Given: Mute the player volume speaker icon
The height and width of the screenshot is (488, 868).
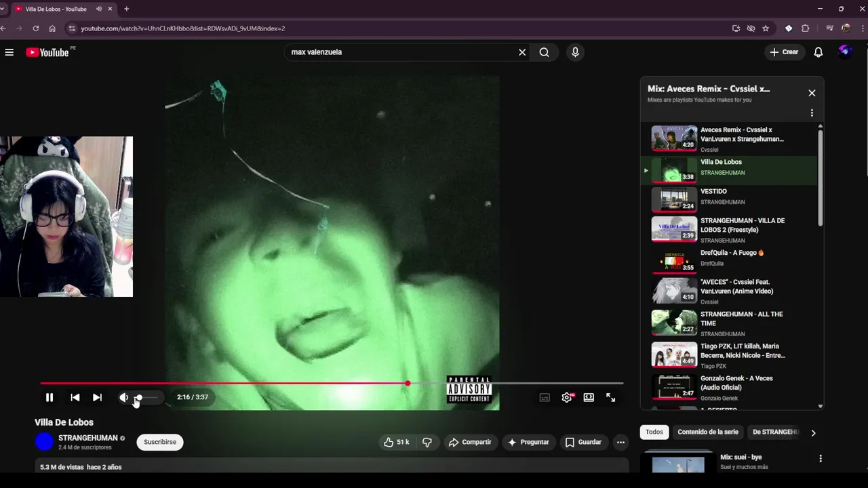Looking at the screenshot, I should coord(123,398).
